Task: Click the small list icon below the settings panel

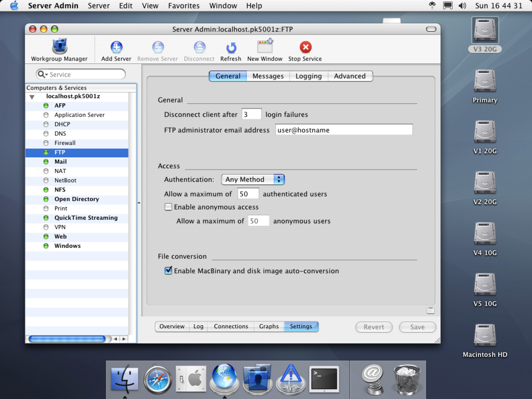Action: (430, 310)
